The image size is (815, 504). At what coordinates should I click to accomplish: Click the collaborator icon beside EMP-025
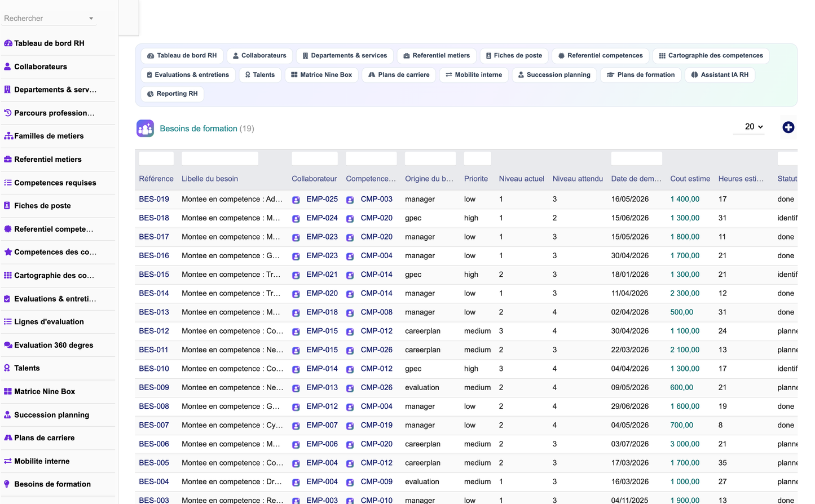[x=296, y=200]
